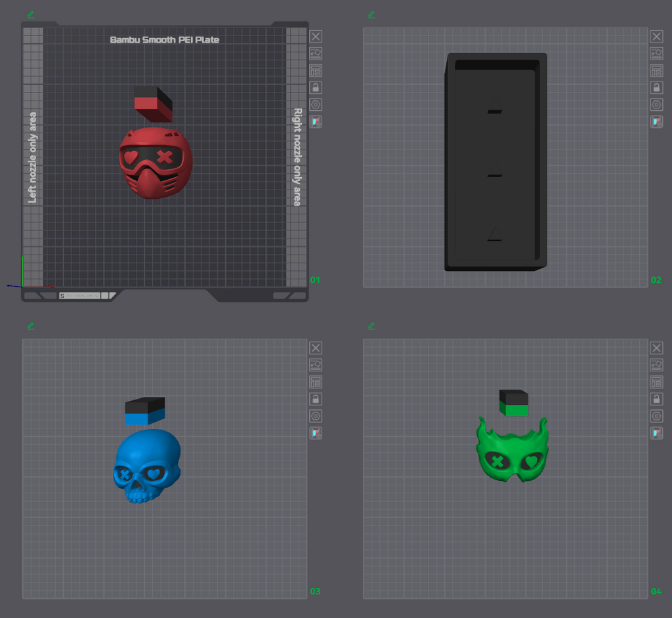The image size is (672, 618).
Task: Remove plate 03 with its X icon
Action: click(x=316, y=348)
